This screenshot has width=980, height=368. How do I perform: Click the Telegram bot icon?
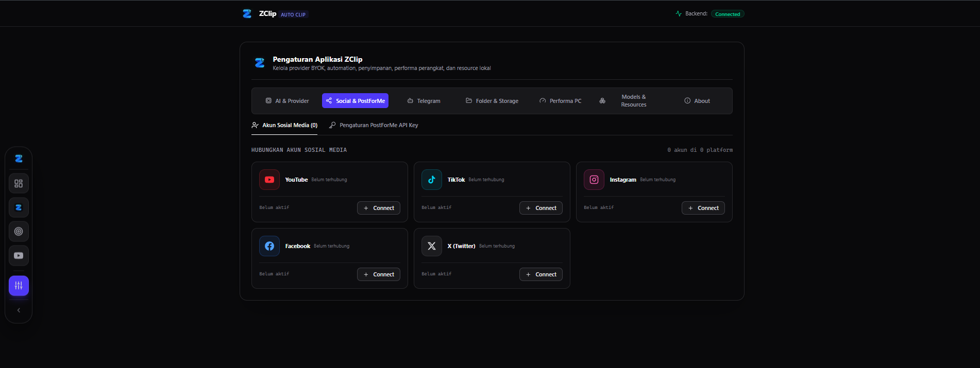coord(410,101)
